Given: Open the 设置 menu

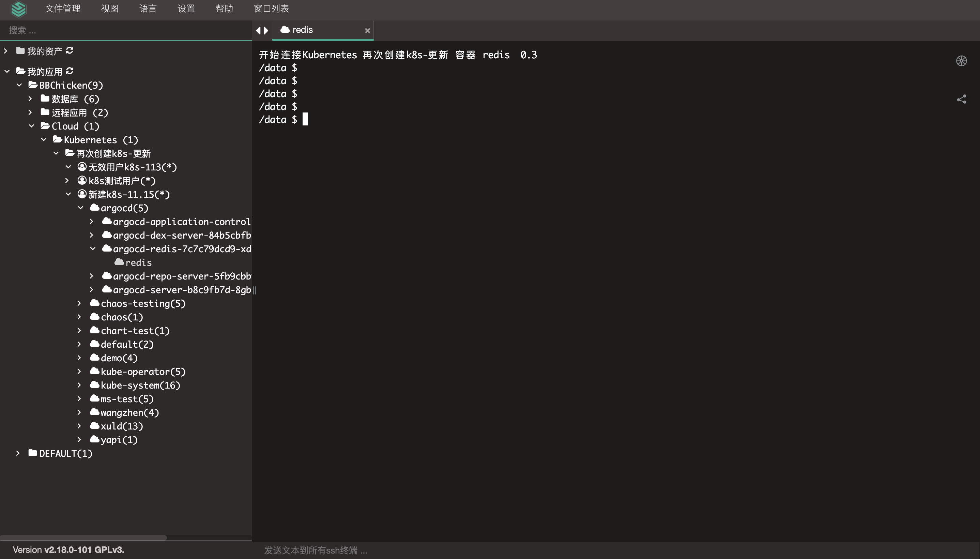Looking at the screenshot, I should [x=186, y=9].
